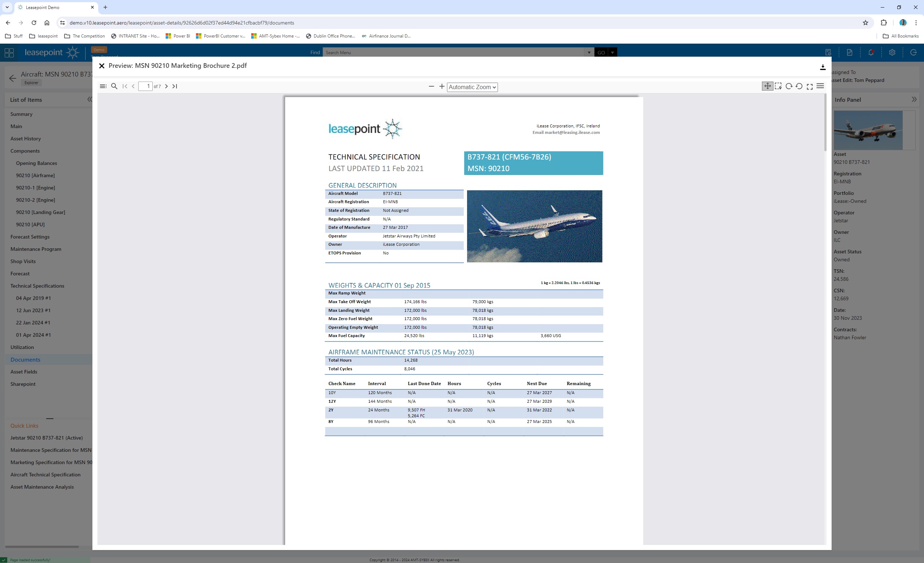Bookmark this page with star icon
Image resolution: width=924 pixels, height=563 pixels.
pyautogui.click(x=865, y=23)
